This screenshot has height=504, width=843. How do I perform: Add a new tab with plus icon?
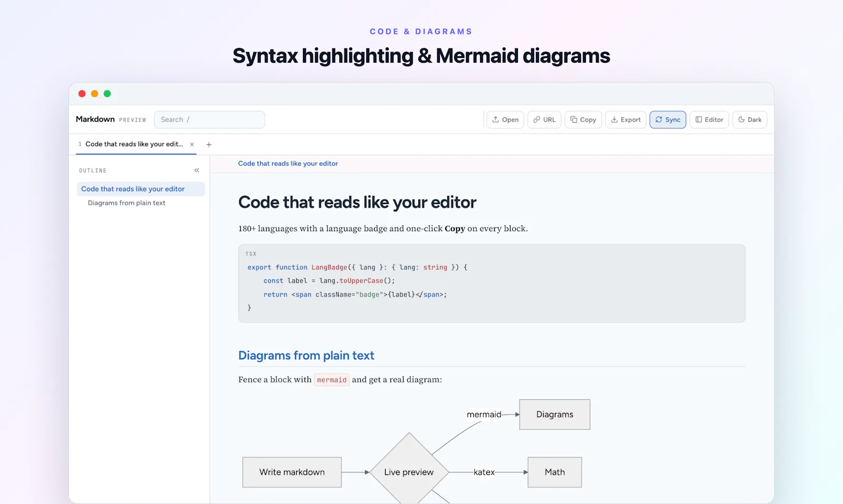tap(209, 144)
